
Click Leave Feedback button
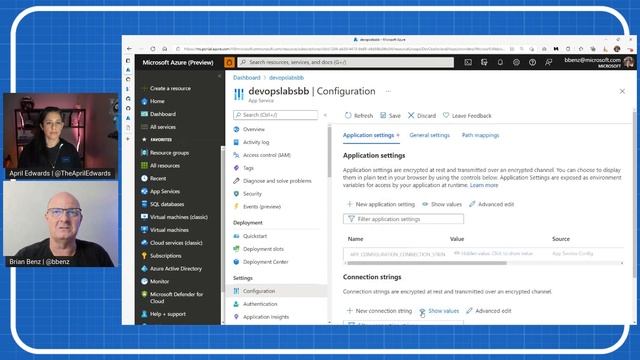pyautogui.click(x=467, y=116)
